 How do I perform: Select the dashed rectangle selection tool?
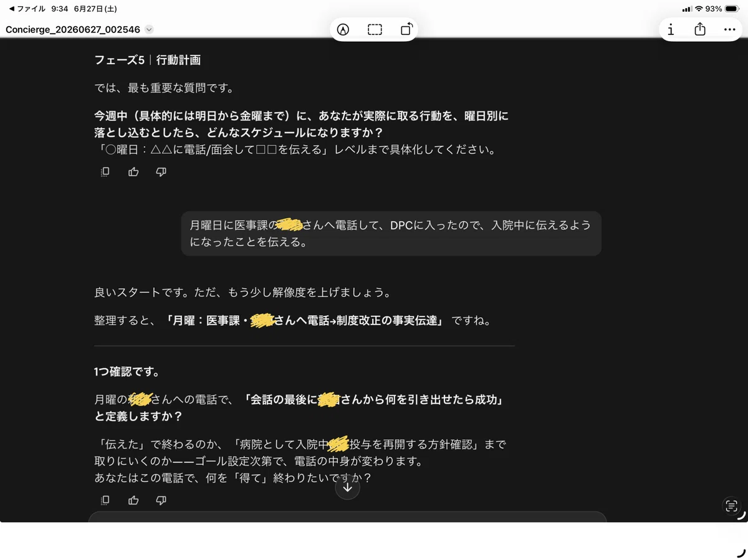[x=375, y=29]
